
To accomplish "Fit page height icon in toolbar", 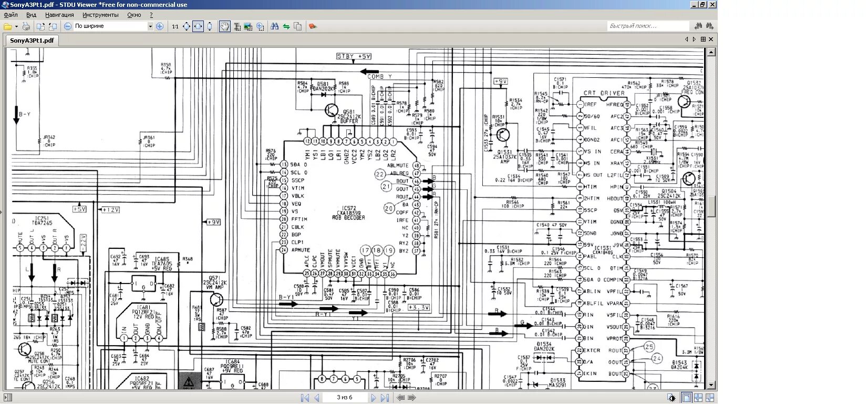I will coord(210,26).
